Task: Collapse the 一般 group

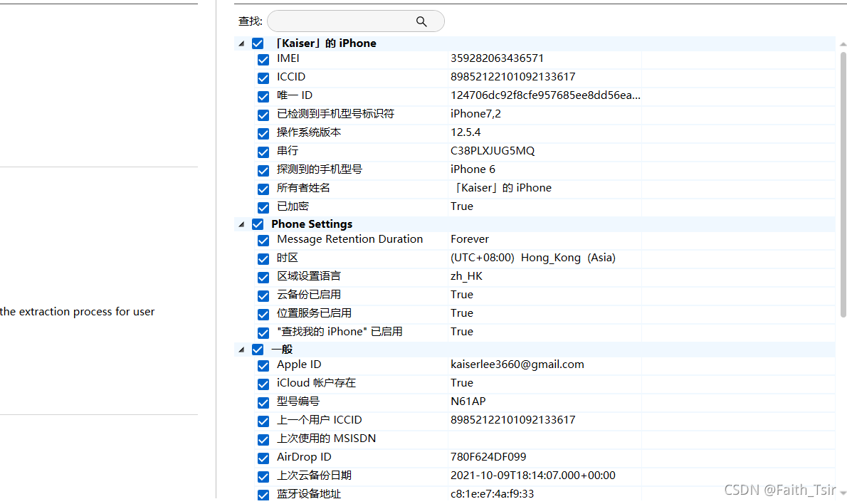Action: pyautogui.click(x=241, y=350)
